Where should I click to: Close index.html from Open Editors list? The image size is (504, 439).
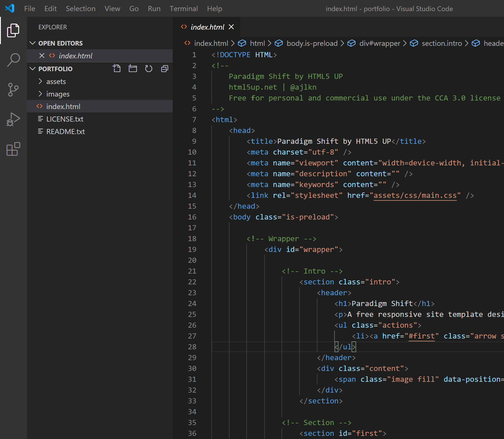point(42,56)
